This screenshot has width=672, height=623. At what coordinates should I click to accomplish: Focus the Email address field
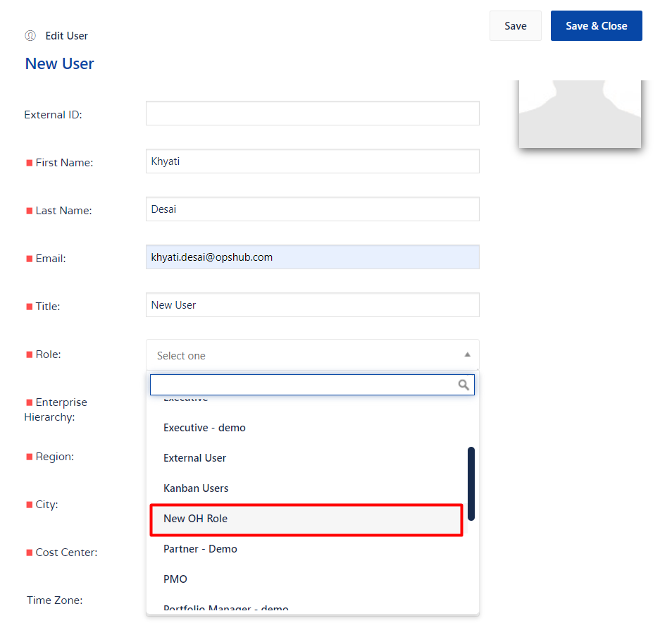312,257
